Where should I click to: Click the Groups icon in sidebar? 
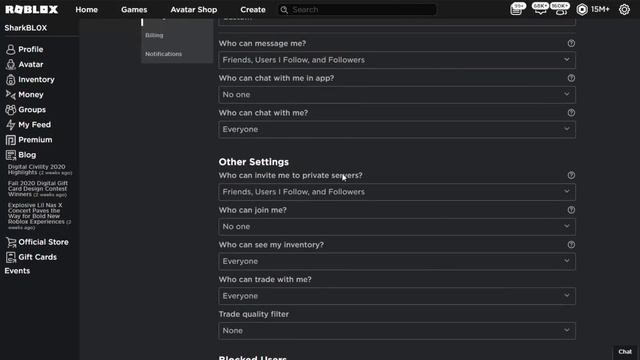11,110
